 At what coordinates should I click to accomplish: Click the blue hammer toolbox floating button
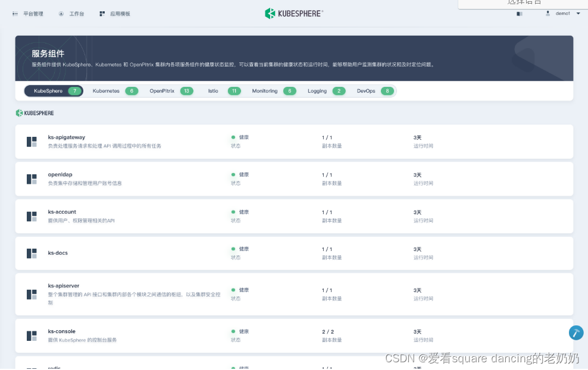pyautogui.click(x=576, y=333)
